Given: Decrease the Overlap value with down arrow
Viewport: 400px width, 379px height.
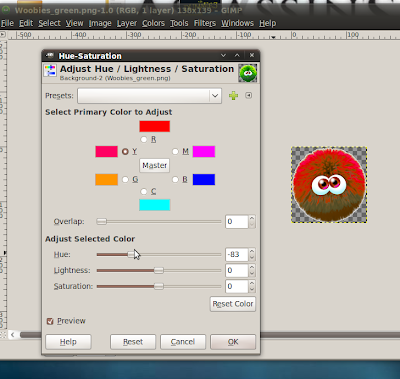Looking at the screenshot, I should pos(252,225).
